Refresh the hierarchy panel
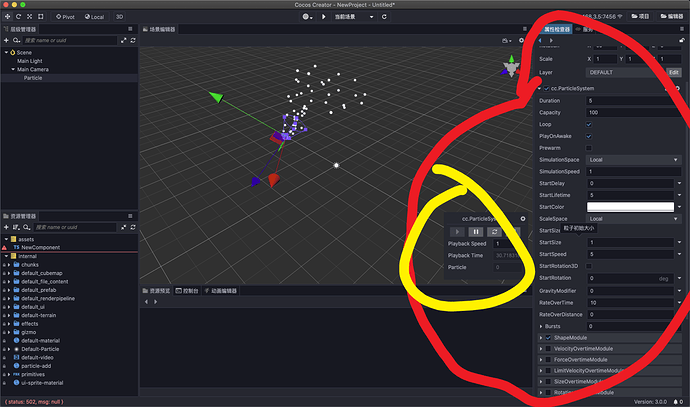Screen dimensions: 690x407 coord(133,40)
